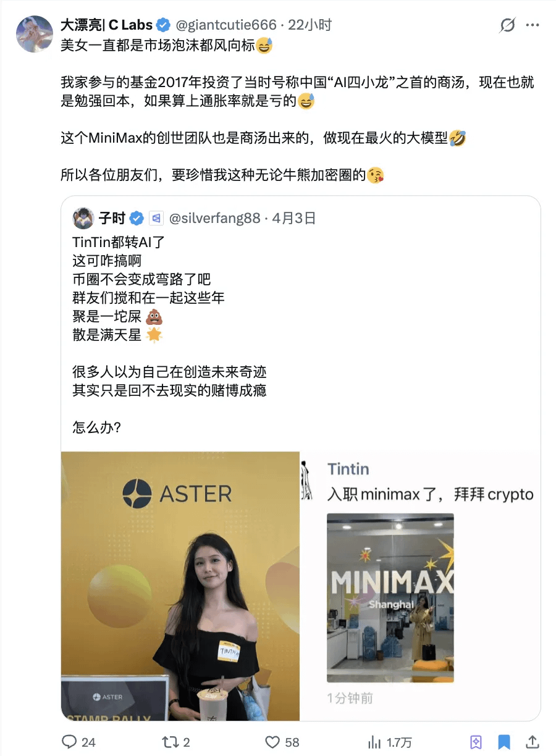This screenshot has height=756, width=556.
Task: Click the affiliation badge next to 子时
Action: coord(156,218)
